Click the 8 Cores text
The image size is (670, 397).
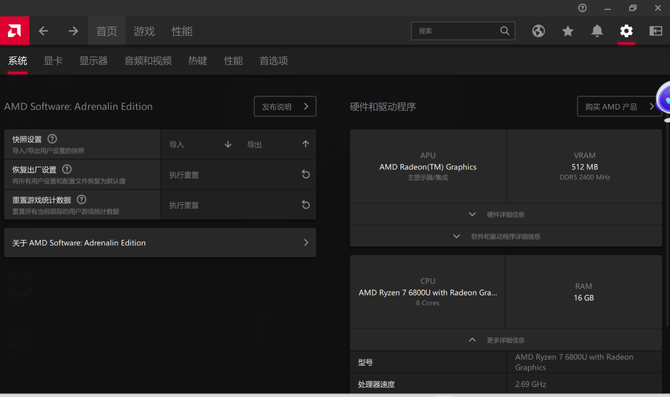(428, 303)
